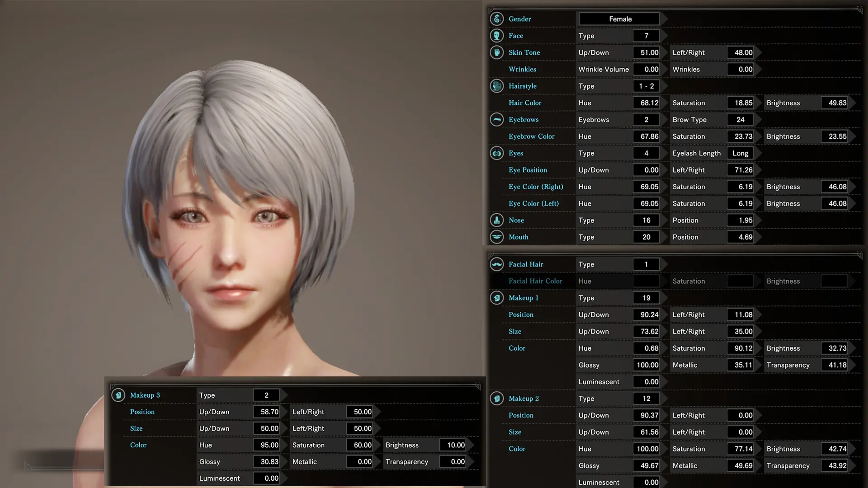Click the Hairstyle label
The height and width of the screenshot is (488, 868).
click(x=523, y=86)
